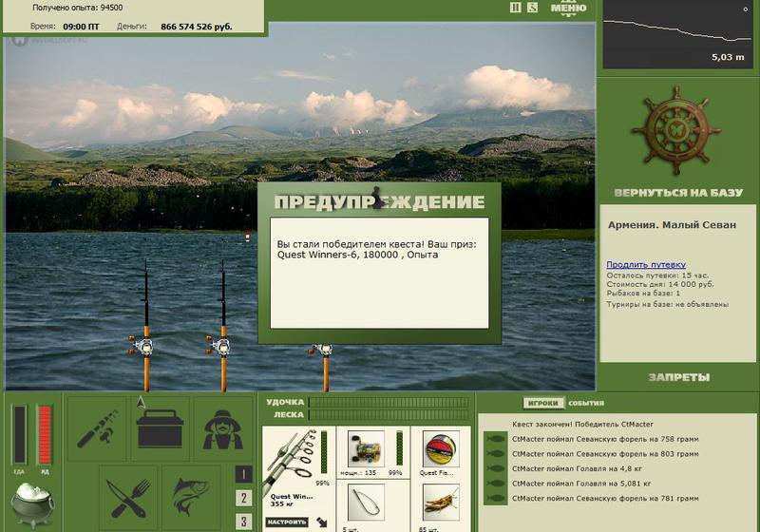The height and width of the screenshot is (532, 760).
Task: Click the УДОЧКА tension bar
Action: pos(389,402)
